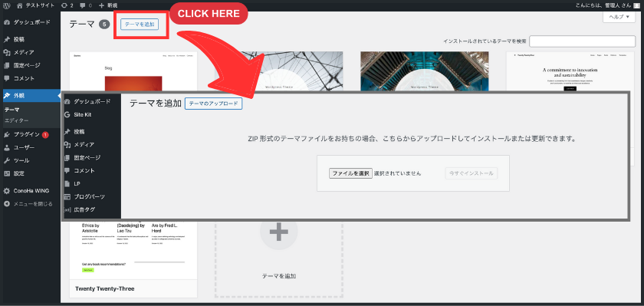Open the テストサイト home icon
Screen dimensions: 644x306
pyautogui.click(x=21, y=5)
